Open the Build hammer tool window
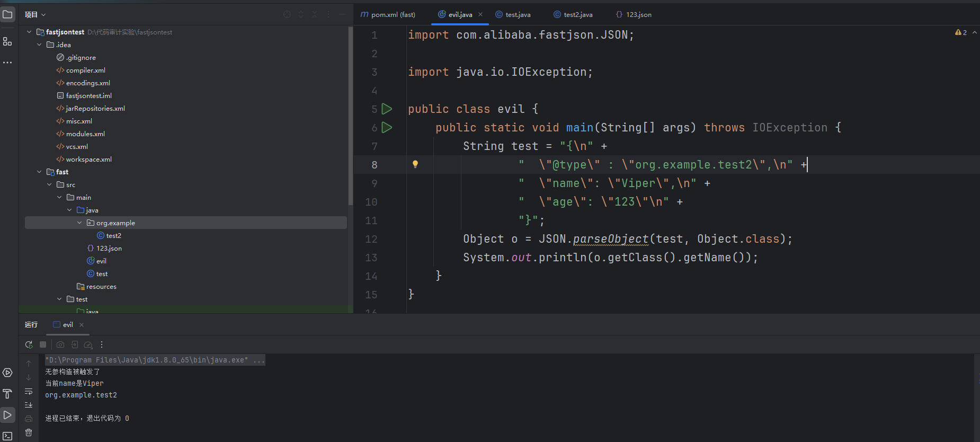This screenshot has width=980, height=442. coord(7,394)
